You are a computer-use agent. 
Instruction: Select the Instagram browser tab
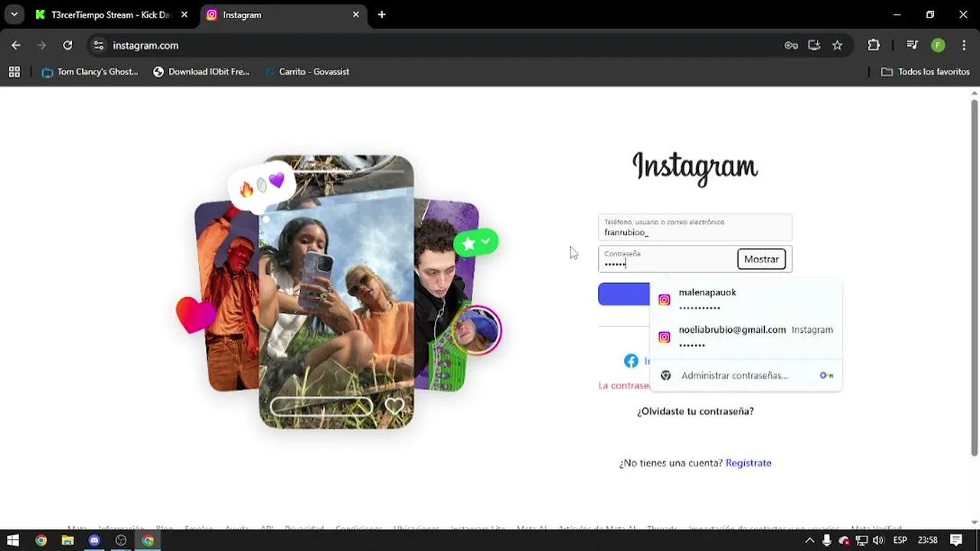(x=283, y=15)
